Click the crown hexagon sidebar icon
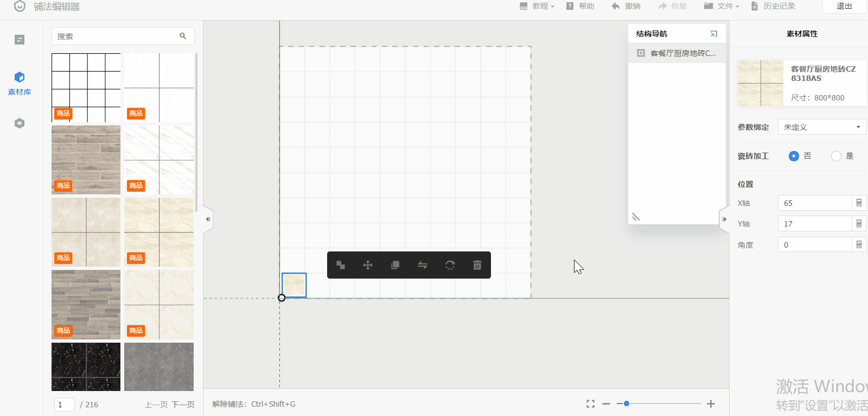Image resolution: width=868 pixels, height=416 pixels. (x=20, y=123)
